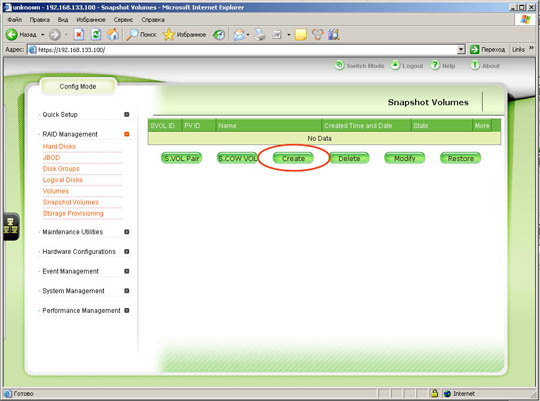The height and width of the screenshot is (401, 540).
Task: Click the Create button
Action: tap(293, 158)
